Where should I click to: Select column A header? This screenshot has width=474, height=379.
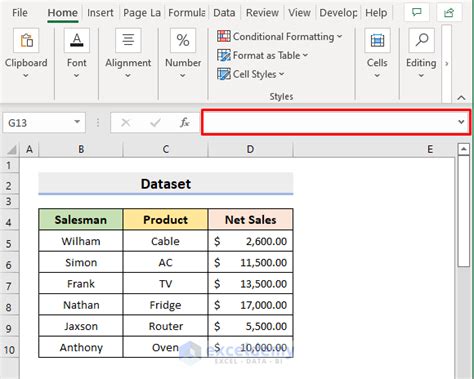[x=29, y=149]
